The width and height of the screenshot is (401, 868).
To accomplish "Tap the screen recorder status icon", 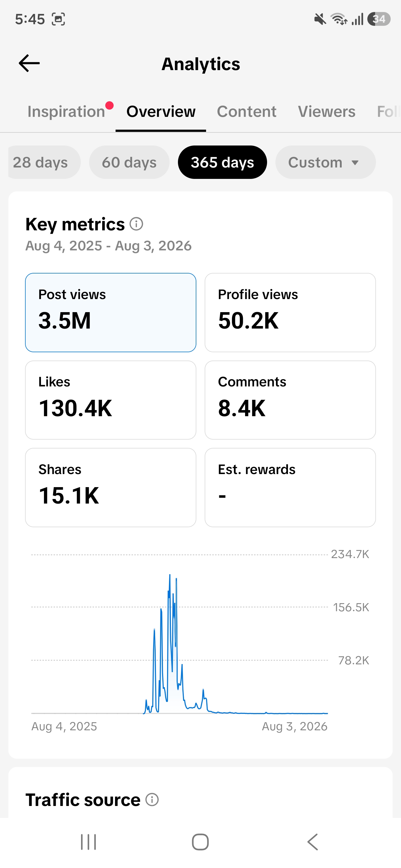I will [x=58, y=19].
